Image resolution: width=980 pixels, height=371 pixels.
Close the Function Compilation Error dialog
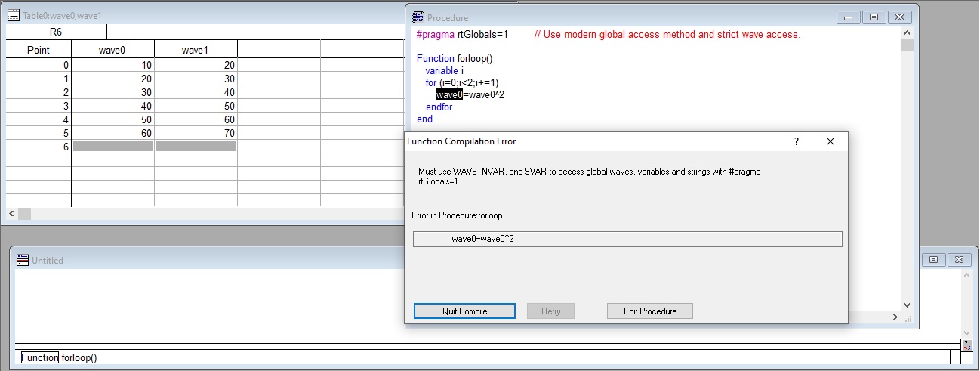pos(831,141)
